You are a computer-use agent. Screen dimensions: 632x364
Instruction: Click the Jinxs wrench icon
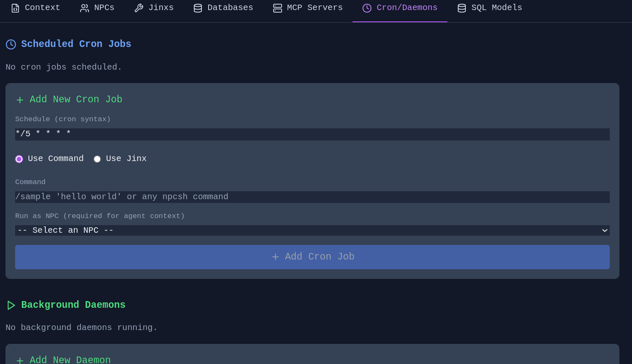[x=139, y=8]
